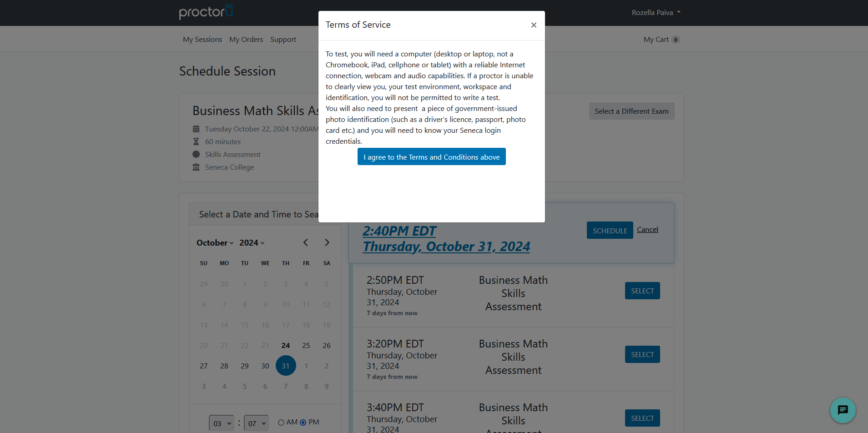The image size is (868, 433).
Task: Pick October 25 on the calendar
Action: click(x=306, y=346)
